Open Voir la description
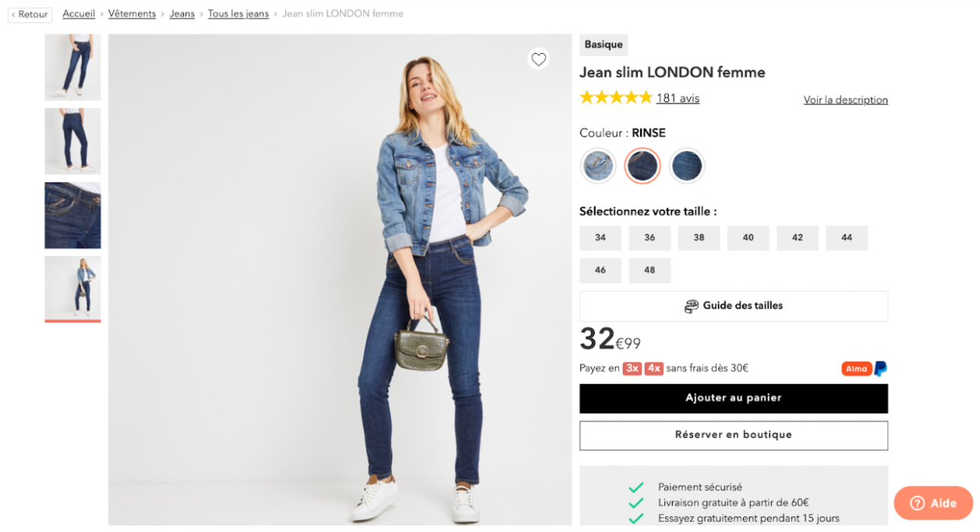Viewport: 980px width, 532px height. (x=845, y=99)
